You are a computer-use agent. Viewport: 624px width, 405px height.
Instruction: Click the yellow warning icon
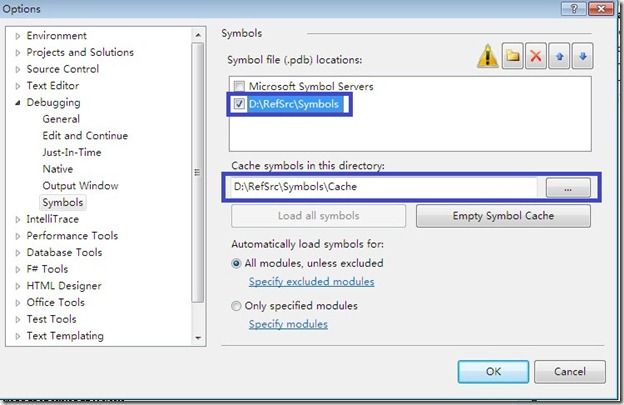(x=488, y=56)
